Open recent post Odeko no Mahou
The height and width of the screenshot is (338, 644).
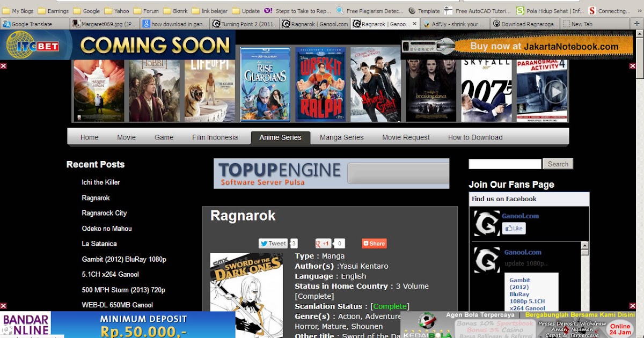tap(107, 229)
